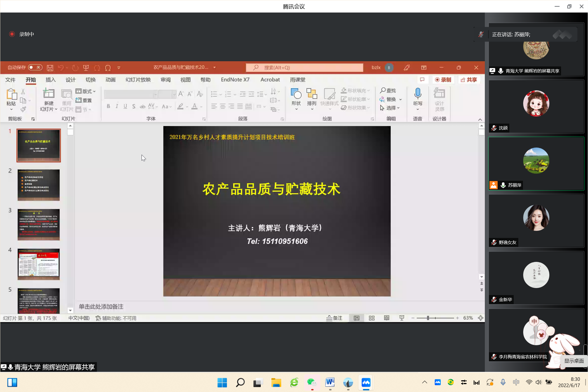Switch to the Insert tab
The height and width of the screenshot is (392, 588).
click(x=51, y=80)
